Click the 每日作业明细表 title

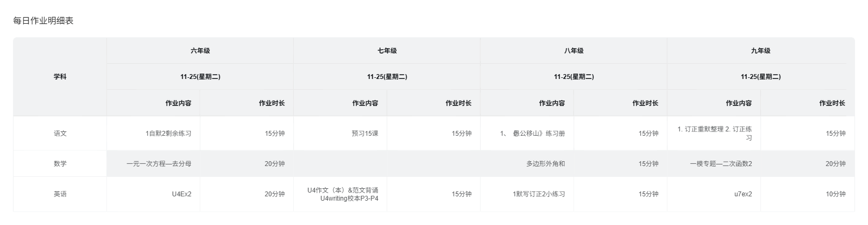(43, 21)
